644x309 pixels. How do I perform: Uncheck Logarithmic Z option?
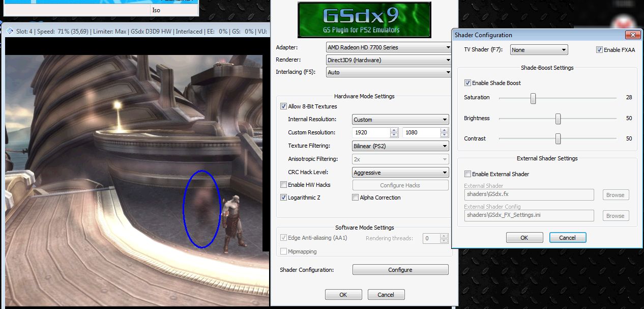point(283,198)
